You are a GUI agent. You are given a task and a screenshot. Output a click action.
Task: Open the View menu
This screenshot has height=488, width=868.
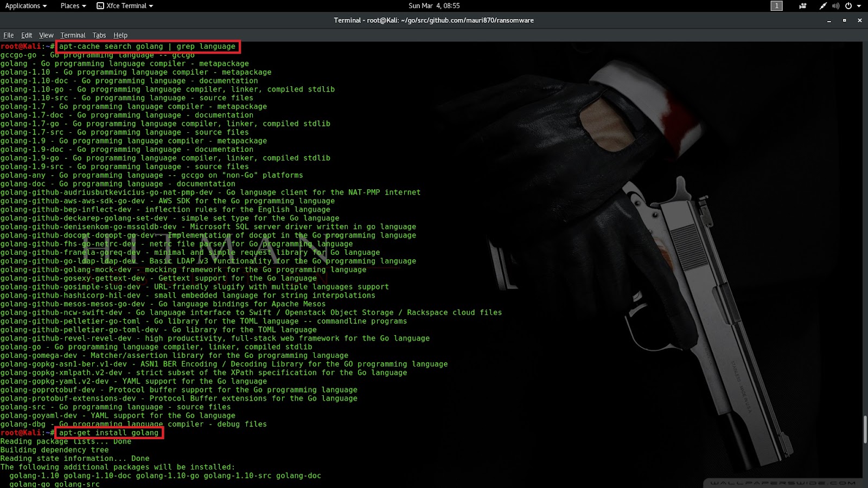(x=46, y=35)
